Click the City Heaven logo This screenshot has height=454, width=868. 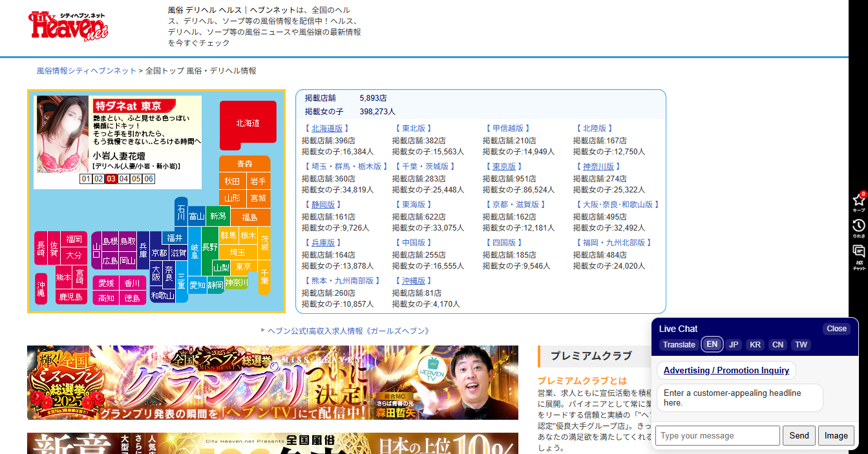[68, 26]
